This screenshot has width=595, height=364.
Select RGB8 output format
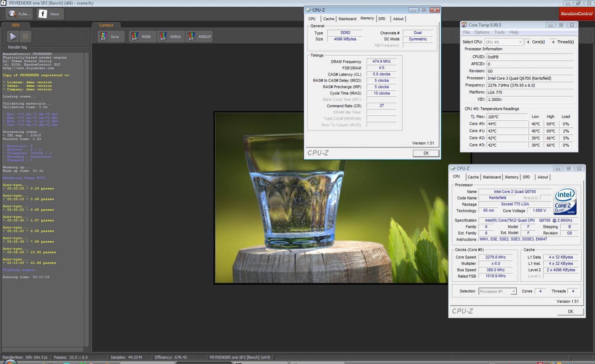coord(142,37)
